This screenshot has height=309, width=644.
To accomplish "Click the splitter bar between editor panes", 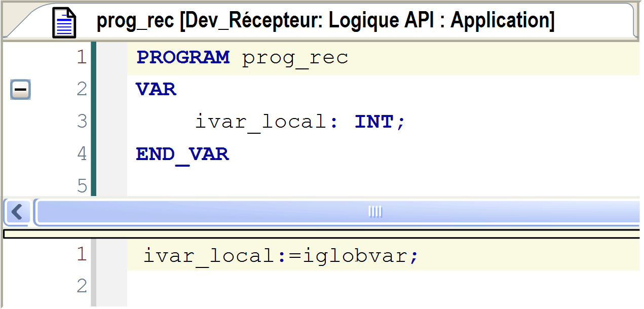I will 322,234.
